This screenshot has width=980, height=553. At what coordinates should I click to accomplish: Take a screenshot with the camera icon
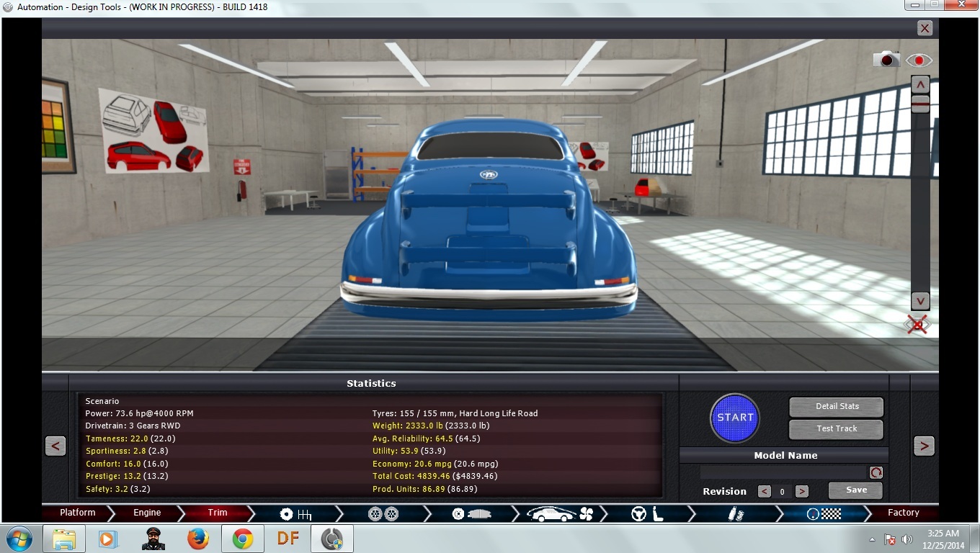(886, 60)
